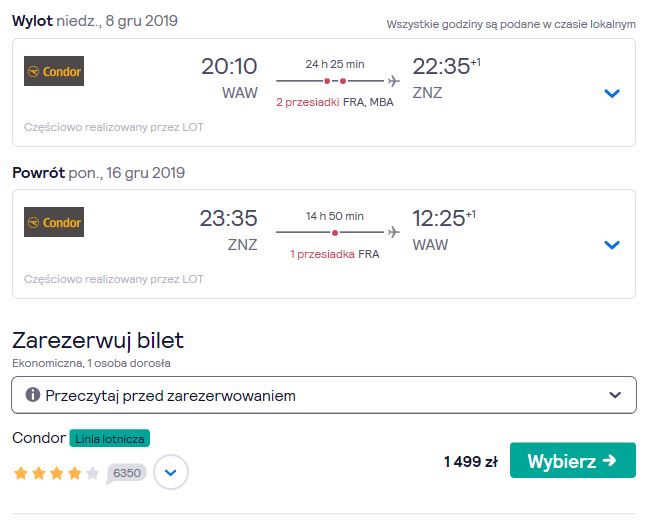
Task: Click the 2 przesiadki FRA, MBA text
Action: [x=335, y=102]
